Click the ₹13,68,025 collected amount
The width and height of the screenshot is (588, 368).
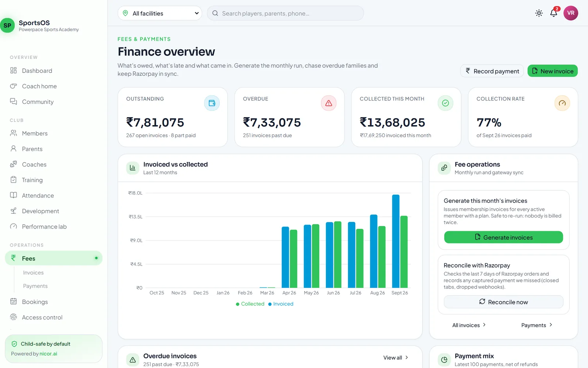coord(392,122)
